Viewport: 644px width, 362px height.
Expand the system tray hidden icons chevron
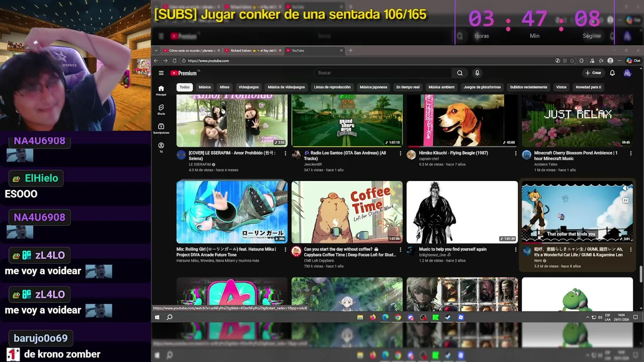(587, 317)
